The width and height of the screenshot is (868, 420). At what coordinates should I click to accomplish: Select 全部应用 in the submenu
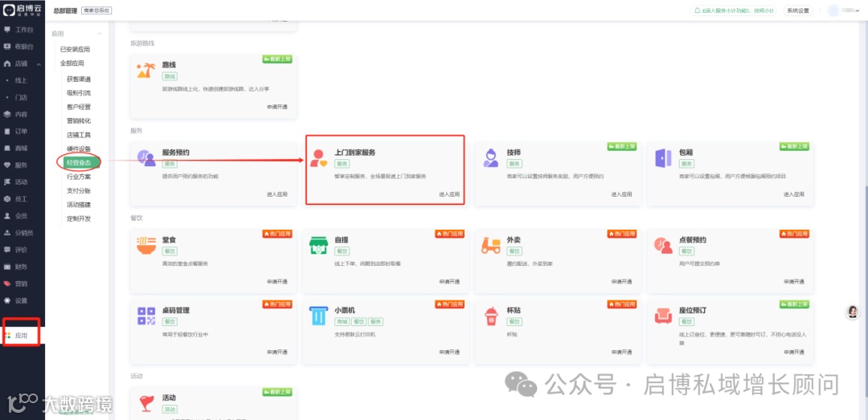tap(72, 63)
